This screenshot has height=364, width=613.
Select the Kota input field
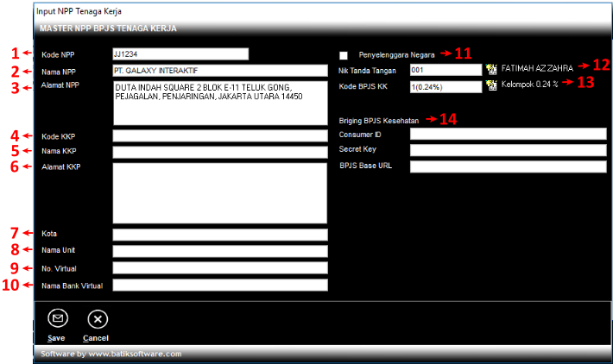click(220, 235)
